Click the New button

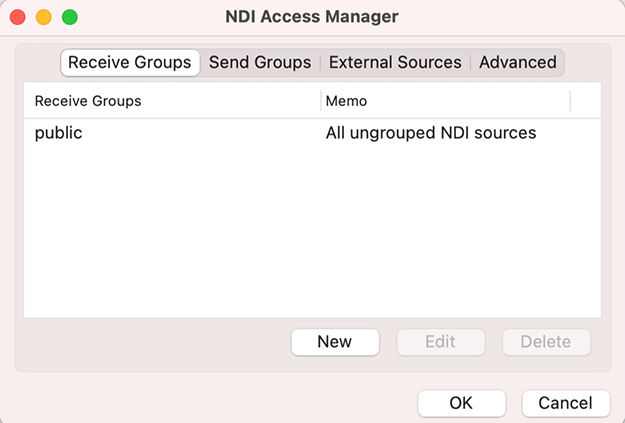coord(335,342)
